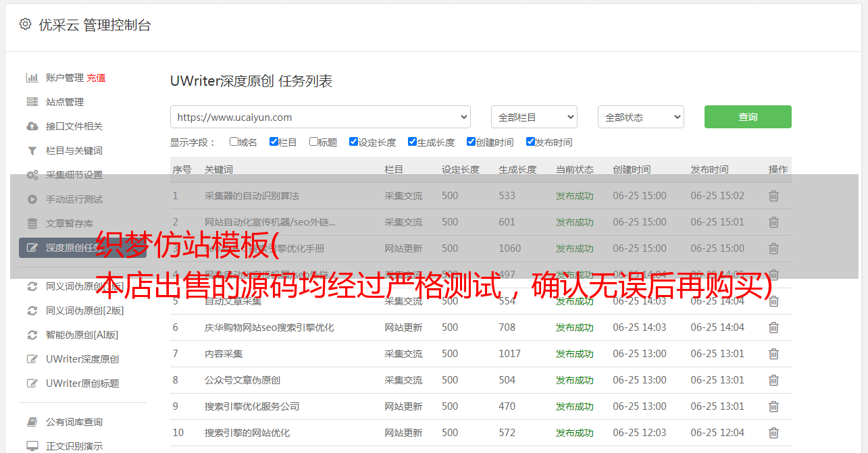This screenshot has width=868, height=453.
Task: Click keyword 内容采集
Action: 224,354
